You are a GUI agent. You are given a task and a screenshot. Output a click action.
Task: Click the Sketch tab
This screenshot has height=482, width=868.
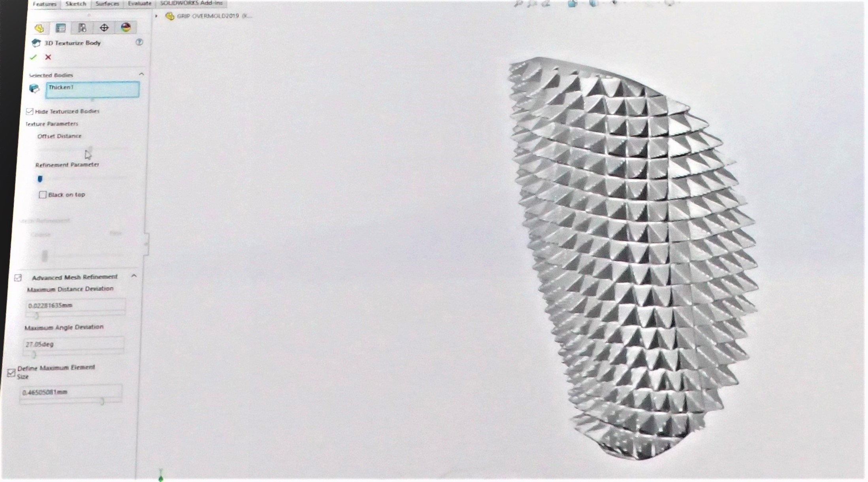75,4
